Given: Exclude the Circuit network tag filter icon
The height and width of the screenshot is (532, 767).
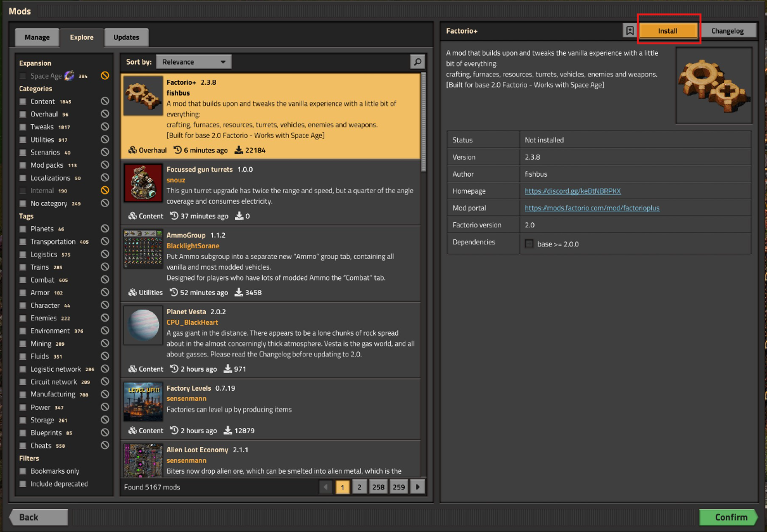Looking at the screenshot, I should [105, 382].
